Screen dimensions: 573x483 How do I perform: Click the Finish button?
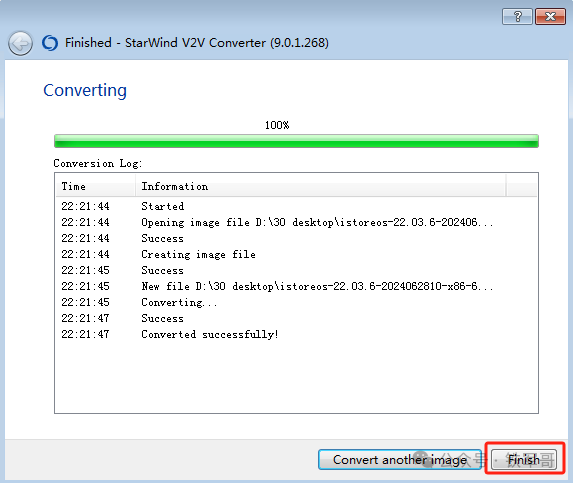(x=524, y=460)
